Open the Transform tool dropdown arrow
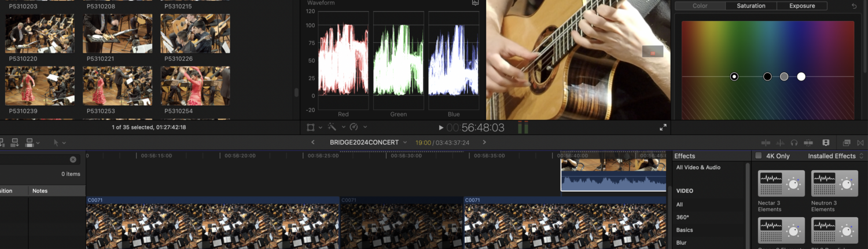 (x=320, y=127)
